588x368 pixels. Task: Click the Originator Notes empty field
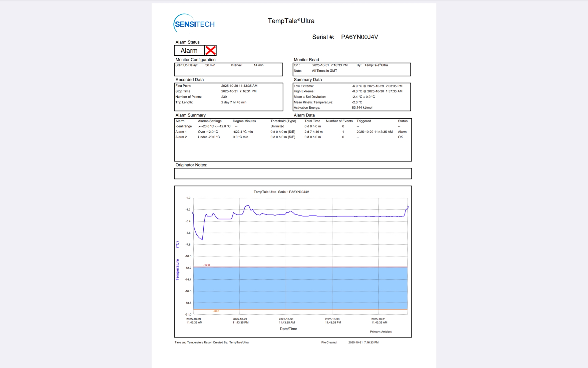coord(292,174)
